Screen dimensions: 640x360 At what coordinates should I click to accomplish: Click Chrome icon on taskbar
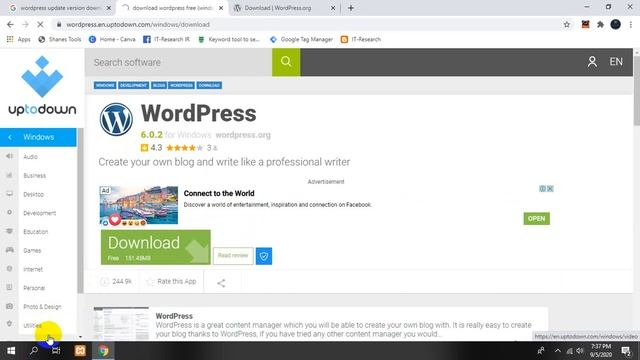[x=103, y=351]
